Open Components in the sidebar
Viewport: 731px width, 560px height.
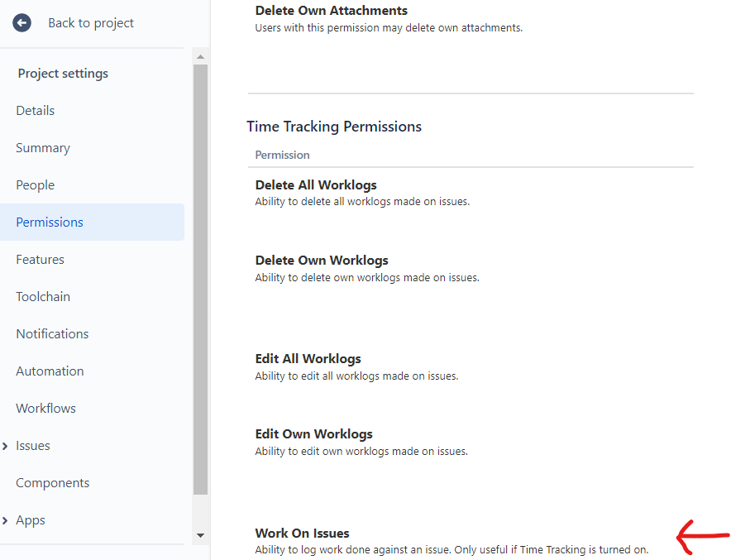pyautogui.click(x=53, y=483)
